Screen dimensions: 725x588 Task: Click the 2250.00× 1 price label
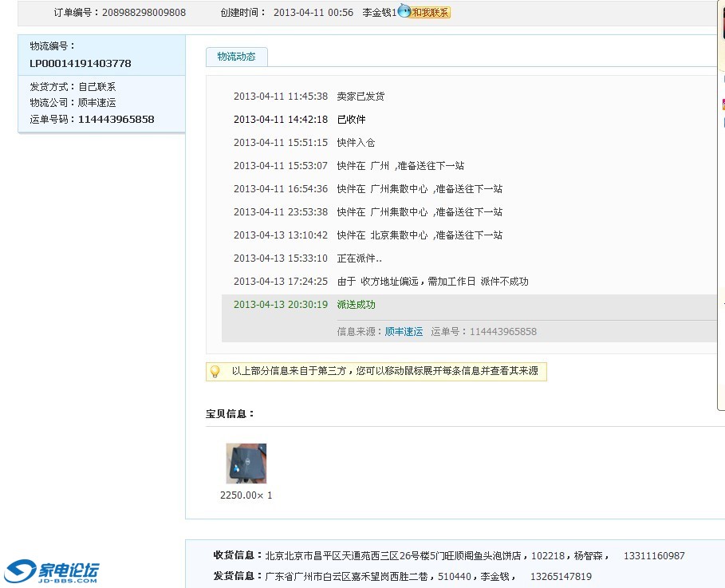246,495
